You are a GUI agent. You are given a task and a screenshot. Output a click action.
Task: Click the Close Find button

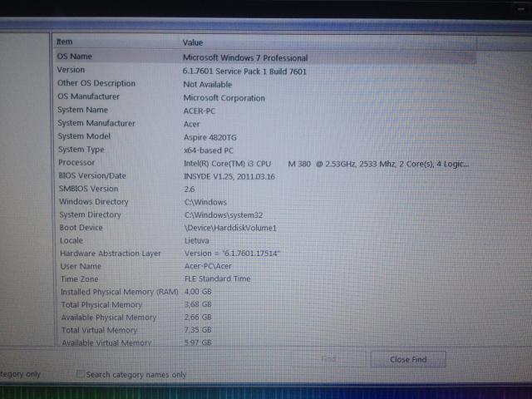tap(408, 359)
